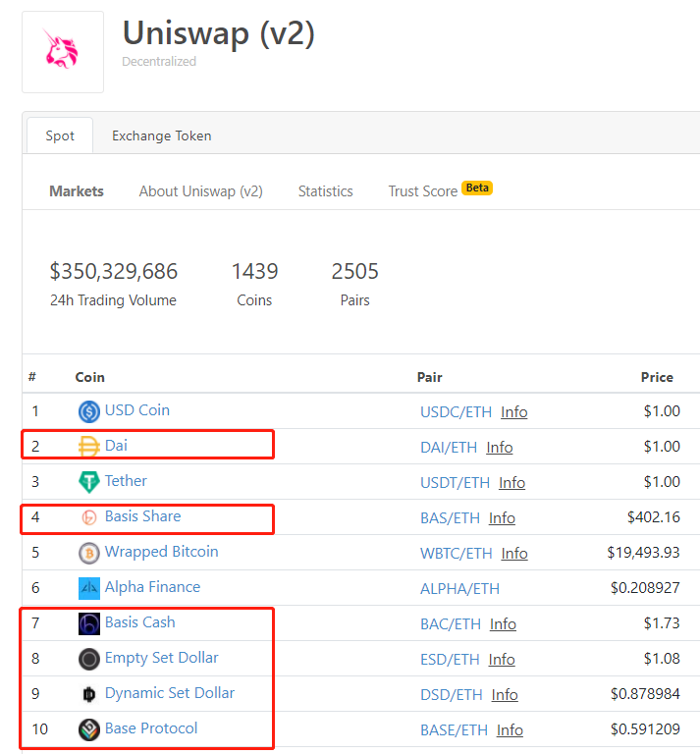Click Info next to BASE/ETH
The image size is (700, 754).
[510, 730]
